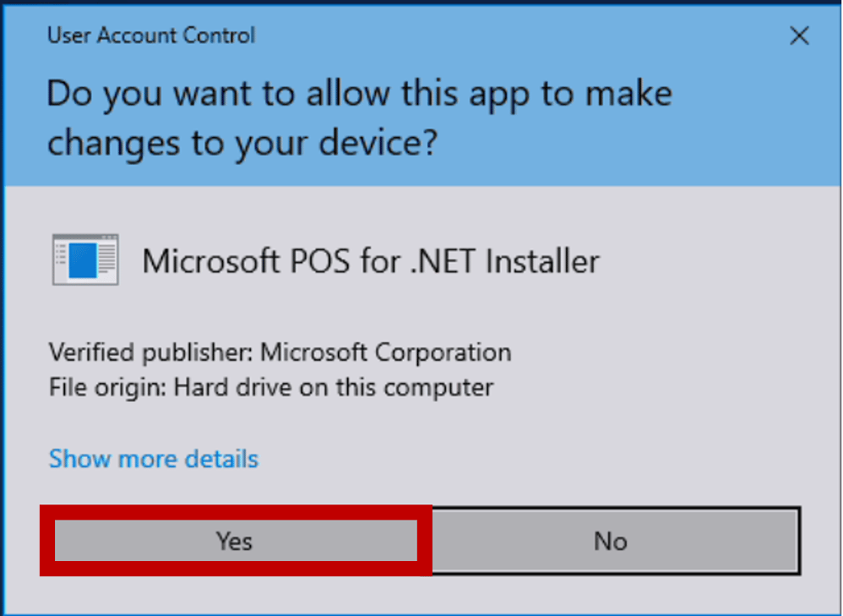Click the Microsoft Corporation publisher name

[385, 352]
